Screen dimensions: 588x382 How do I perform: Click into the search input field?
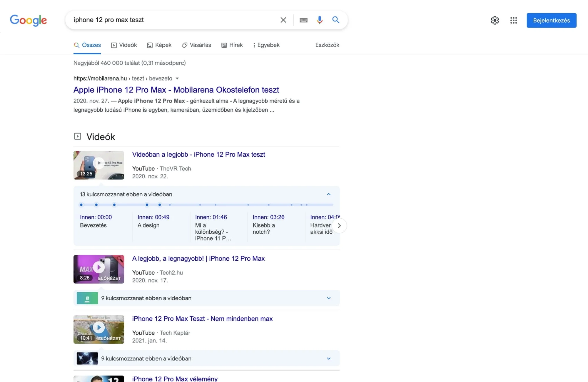point(173,20)
